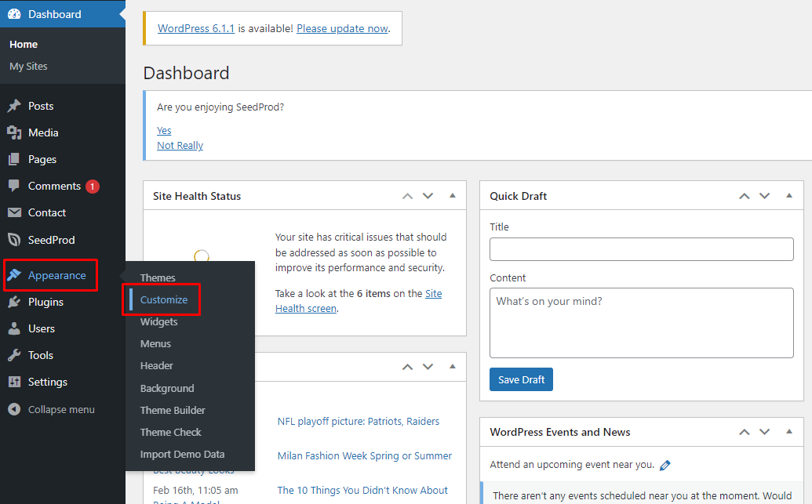Click the Plugins plug icon
This screenshot has height=504, width=812.
coord(14,303)
